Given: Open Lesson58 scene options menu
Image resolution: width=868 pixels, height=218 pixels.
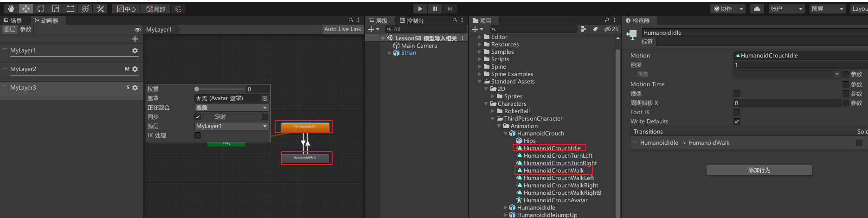Looking at the screenshot, I should coord(463,38).
